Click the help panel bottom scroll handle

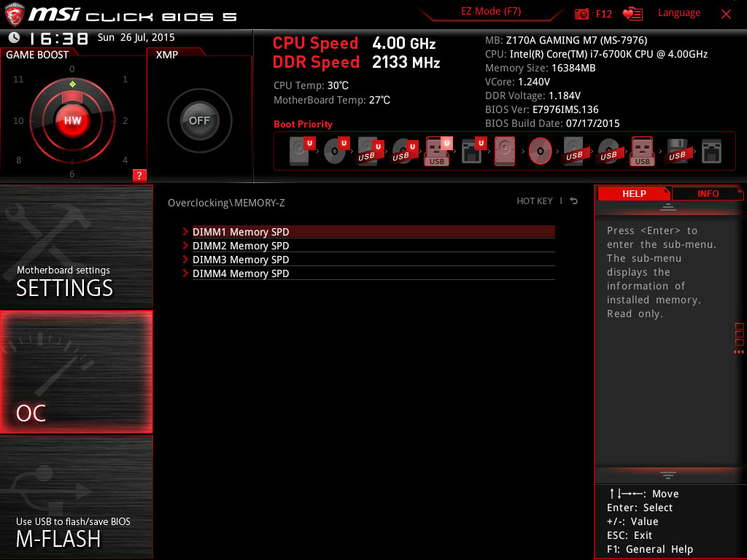coord(668,475)
